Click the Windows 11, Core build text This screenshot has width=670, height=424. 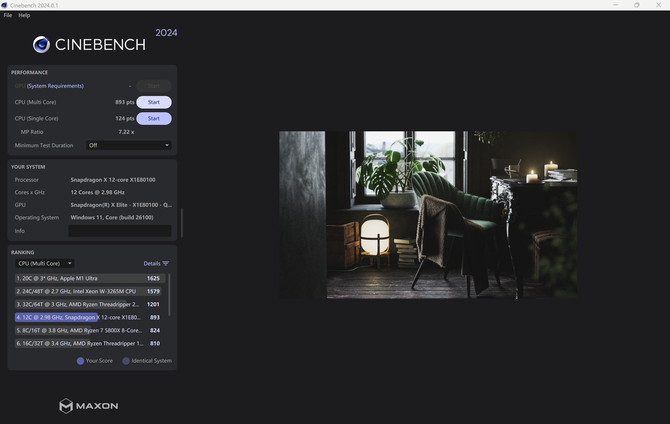[112, 218]
